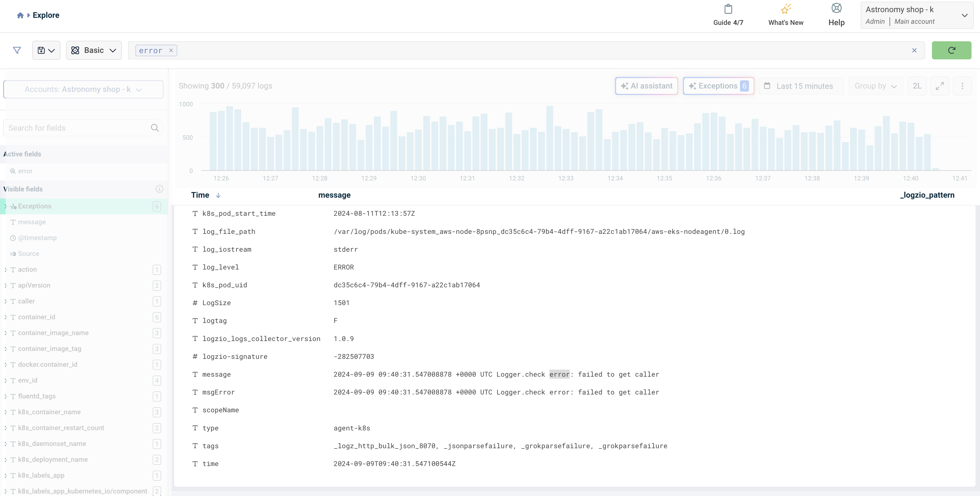The height and width of the screenshot is (496, 980).
Task: Click the query input bar
Action: click(526, 50)
